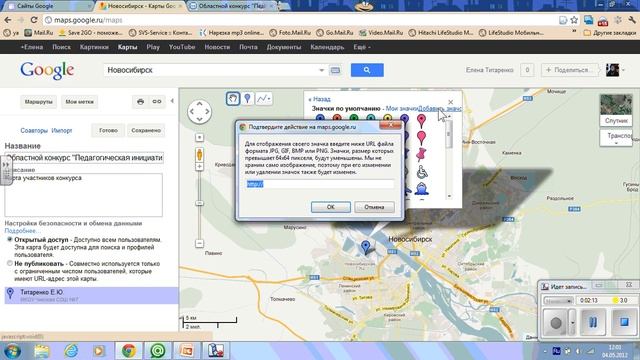Switch to Спутник satellite view thumbnail
The width and height of the screenshot is (640, 360).
pos(616,109)
